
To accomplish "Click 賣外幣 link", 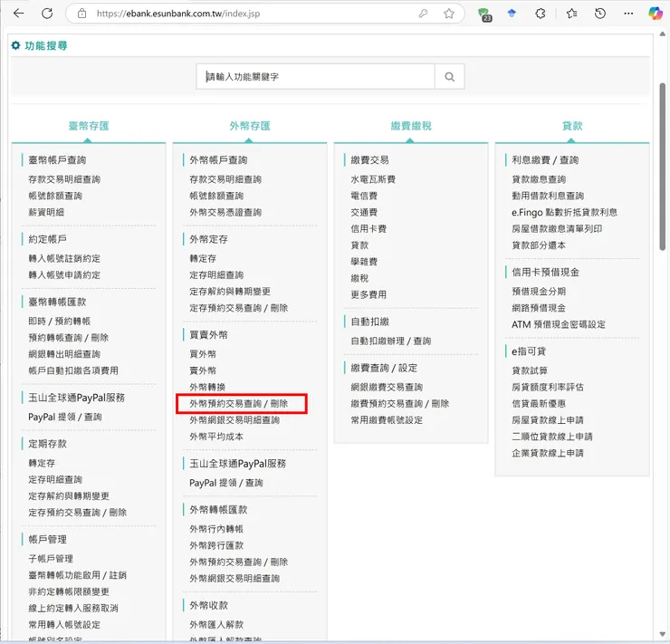I will (x=203, y=370).
